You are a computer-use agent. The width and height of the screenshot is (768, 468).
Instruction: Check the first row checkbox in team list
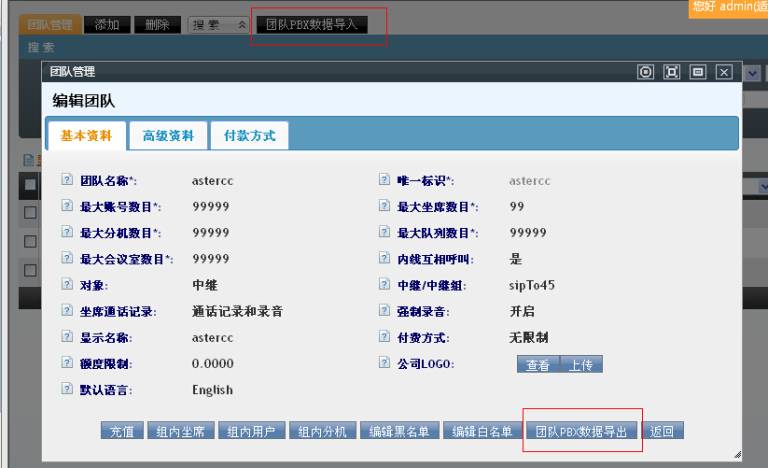pyautogui.click(x=30, y=213)
